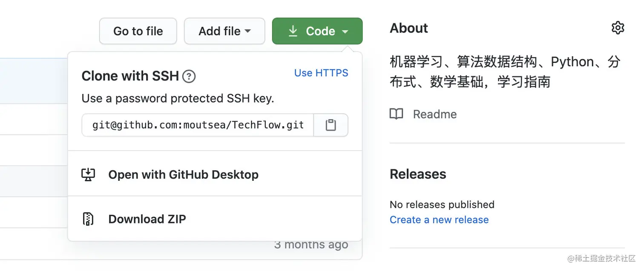This screenshot has width=644, height=271.
Task: Click the Chinese repository description text
Action: (x=505, y=72)
